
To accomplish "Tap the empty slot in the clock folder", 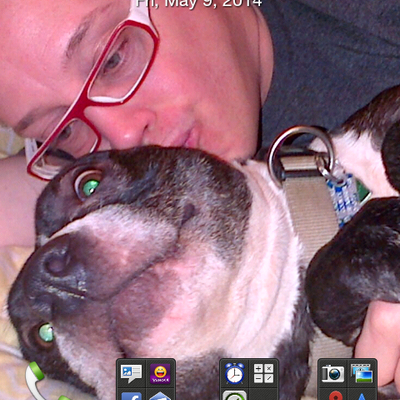I will 264,395.
